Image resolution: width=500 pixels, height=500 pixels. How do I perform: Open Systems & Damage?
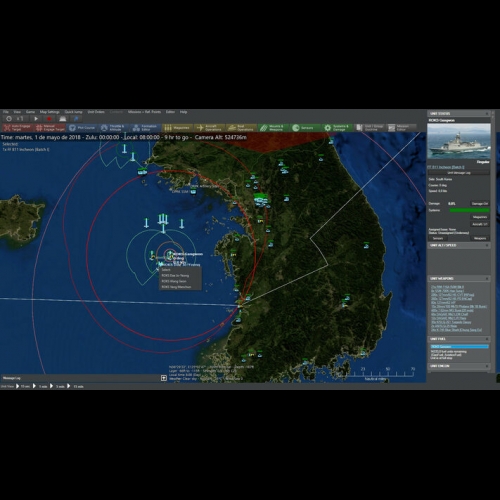(x=337, y=128)
